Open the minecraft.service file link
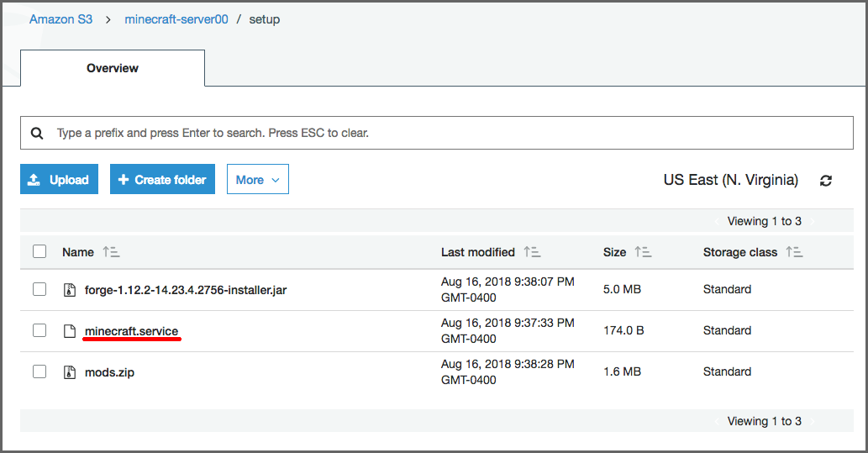 coord(132,331)
